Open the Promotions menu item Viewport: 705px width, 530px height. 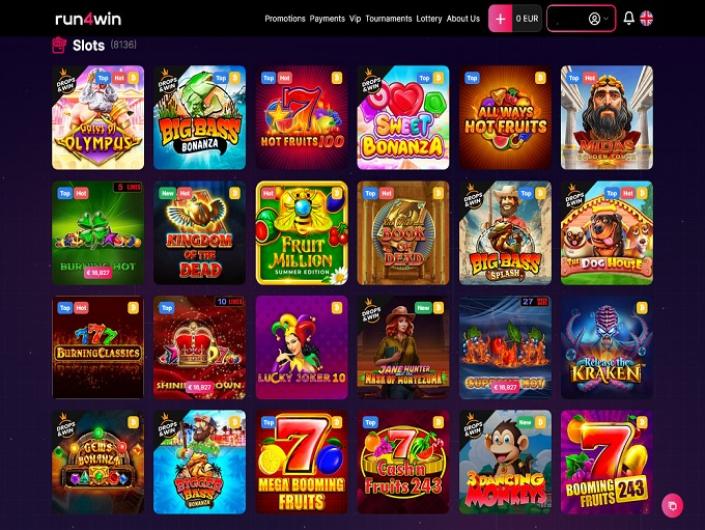pyautogui.click(x=285, y=19)
